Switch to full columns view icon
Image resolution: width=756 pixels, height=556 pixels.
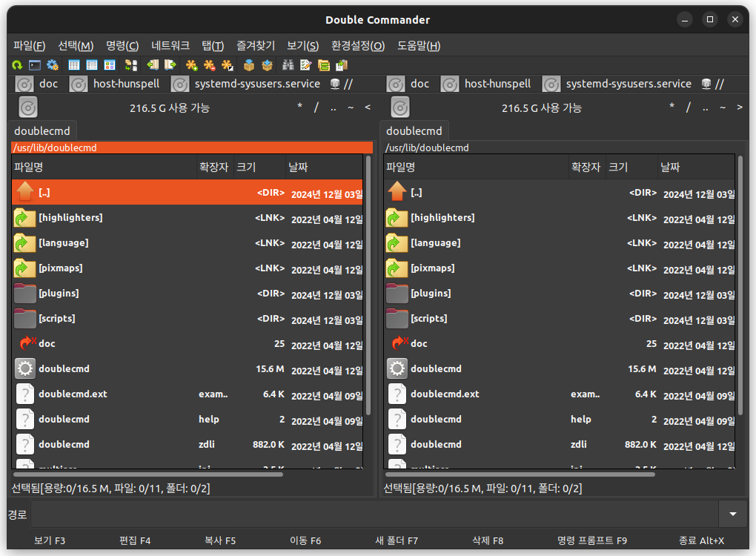[92, 65]
